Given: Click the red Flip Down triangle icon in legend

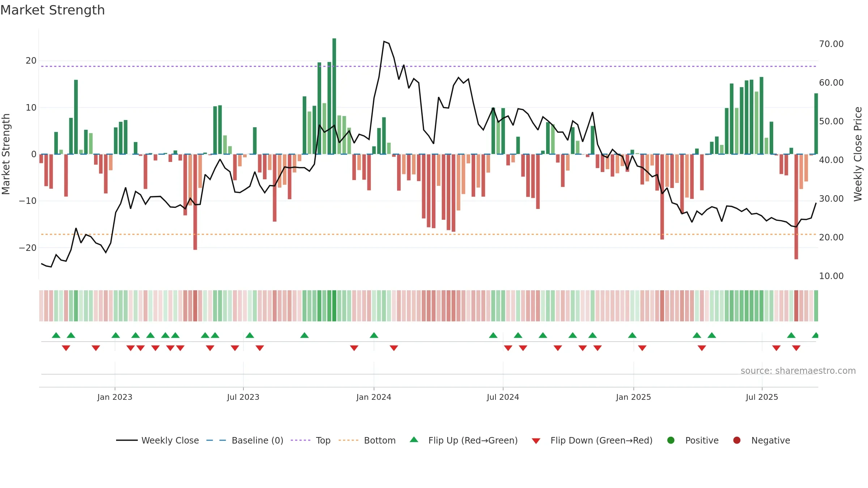Looking at the screenshot, I should pos(536,441).
